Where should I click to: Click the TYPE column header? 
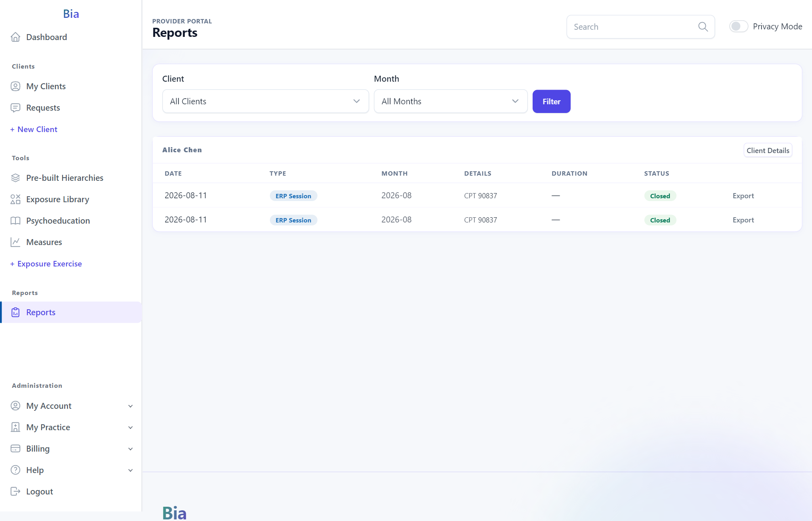pyautogui.click(x=278, y=173)
